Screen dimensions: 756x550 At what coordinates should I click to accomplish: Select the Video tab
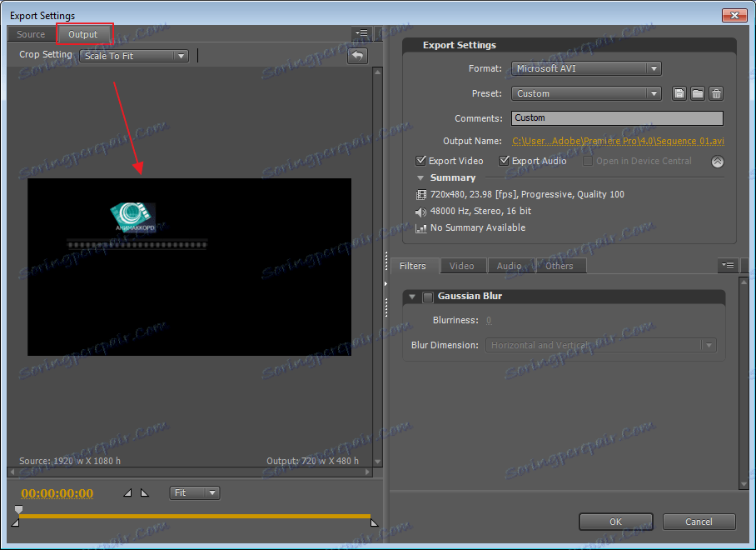pos(462,266)
